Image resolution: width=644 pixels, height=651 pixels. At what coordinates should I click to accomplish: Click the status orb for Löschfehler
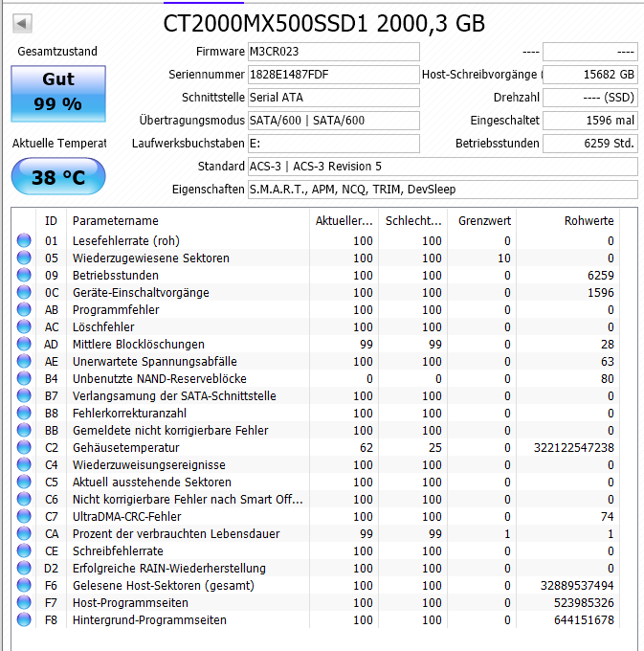24,327
